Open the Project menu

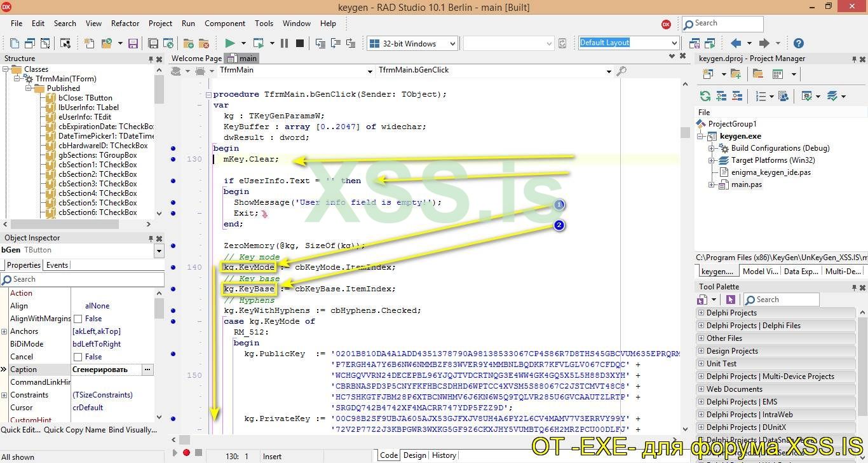(x=160, y=24)
